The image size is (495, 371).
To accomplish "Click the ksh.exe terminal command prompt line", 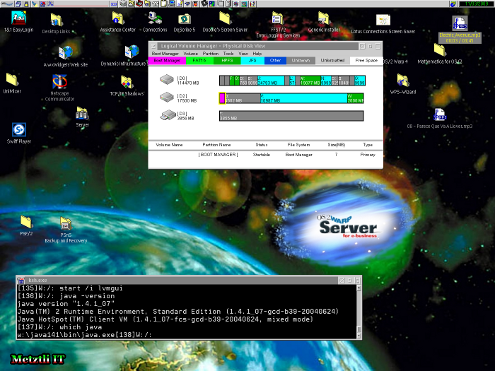I will point(85,335).
